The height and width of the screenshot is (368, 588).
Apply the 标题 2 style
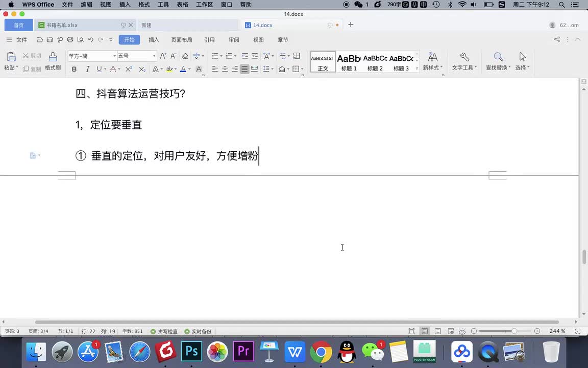point(375,61)
